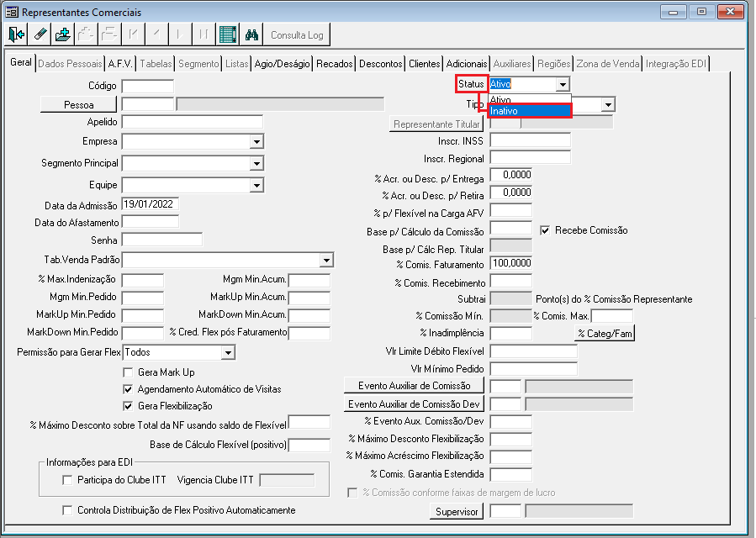Open the Ágio/Deságio tab
756x538 pixels.
point(282,64)
